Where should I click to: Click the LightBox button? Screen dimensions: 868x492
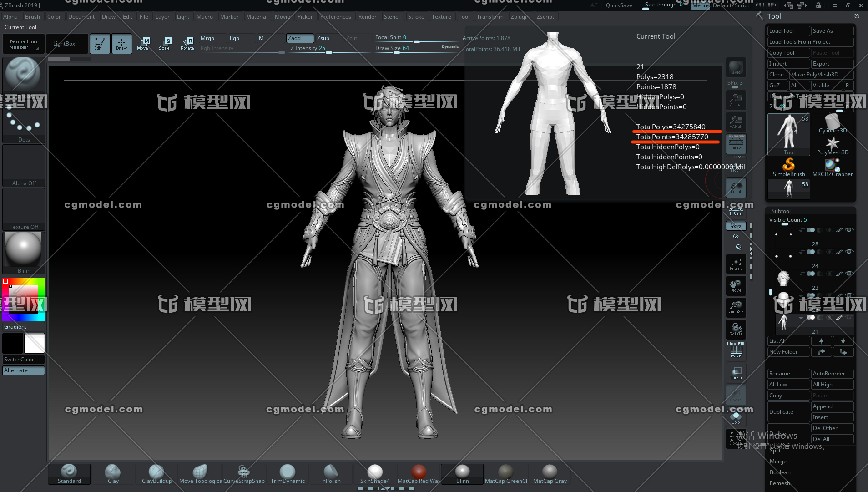point(67,44)
